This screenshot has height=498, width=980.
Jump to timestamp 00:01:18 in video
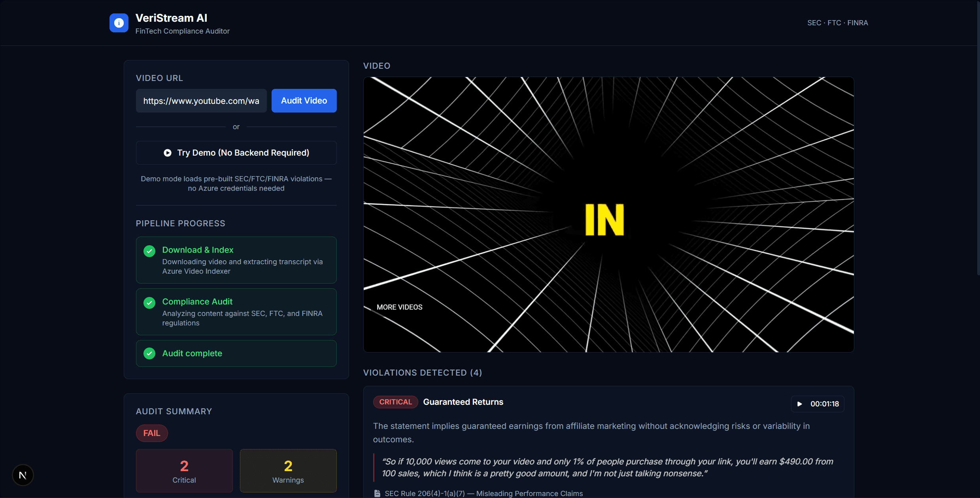pyautogui.click(x=818, y=404)
